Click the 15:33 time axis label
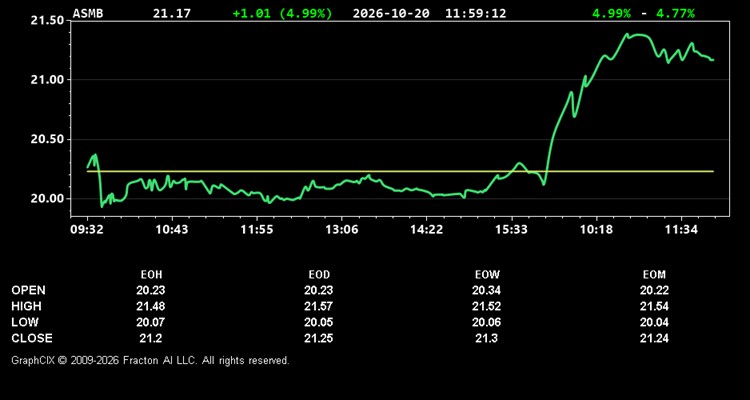Viewport: 750px width, 400px height. pyautogui.click(x=511, y=230)
